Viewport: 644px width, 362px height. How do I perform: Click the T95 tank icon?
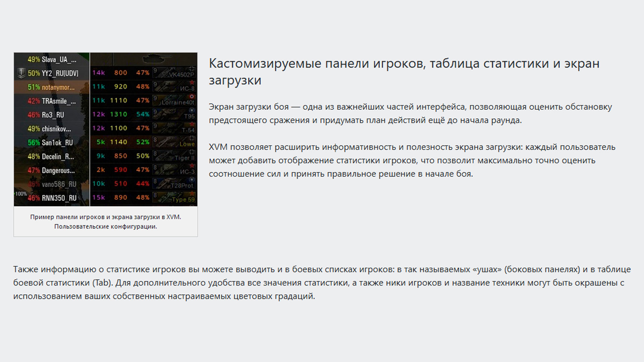tap(174, 114)
